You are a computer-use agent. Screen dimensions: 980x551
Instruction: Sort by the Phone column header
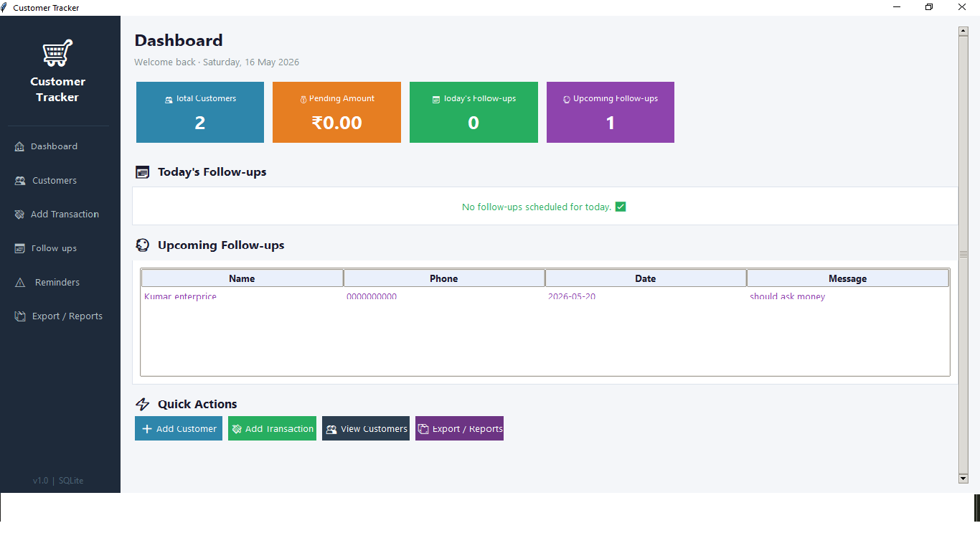tap(444, 278)
